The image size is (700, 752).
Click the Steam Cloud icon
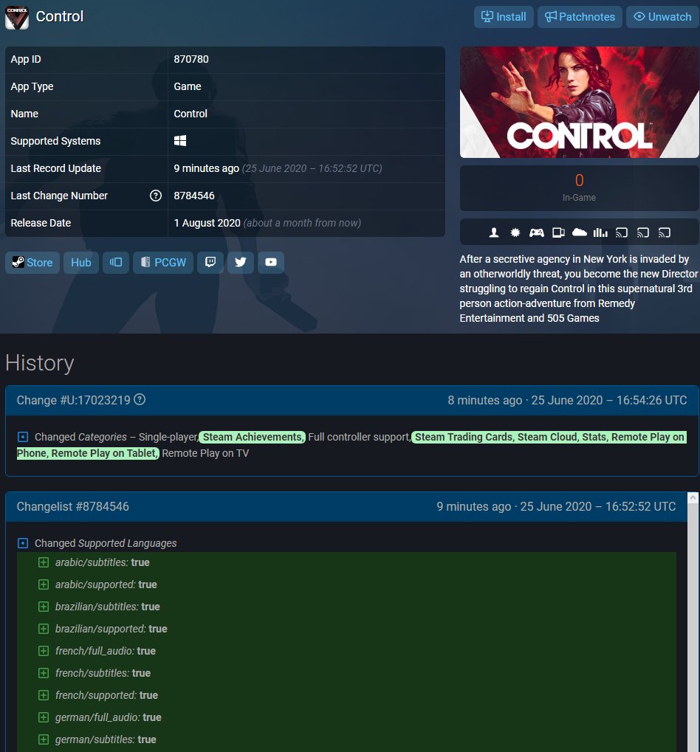click(580, 233)
